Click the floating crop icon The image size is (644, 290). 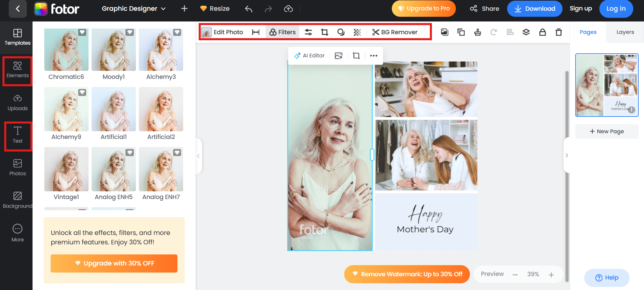coord(356,56)
